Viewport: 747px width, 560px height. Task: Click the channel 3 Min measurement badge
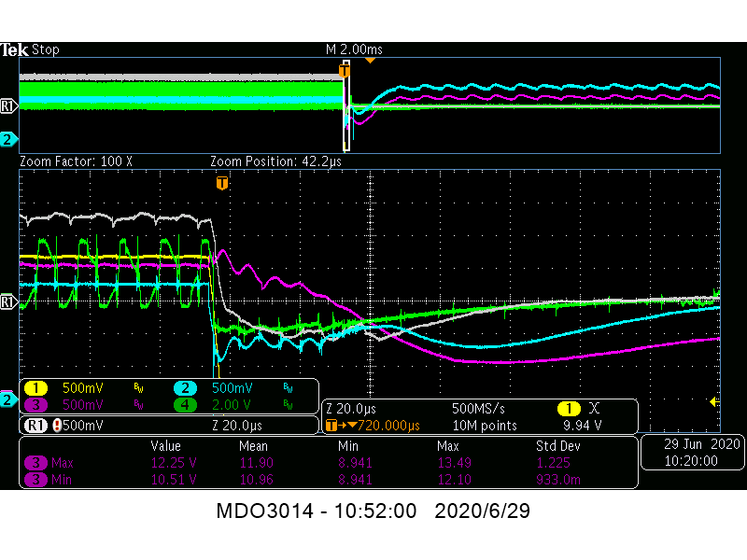(35, 480)
